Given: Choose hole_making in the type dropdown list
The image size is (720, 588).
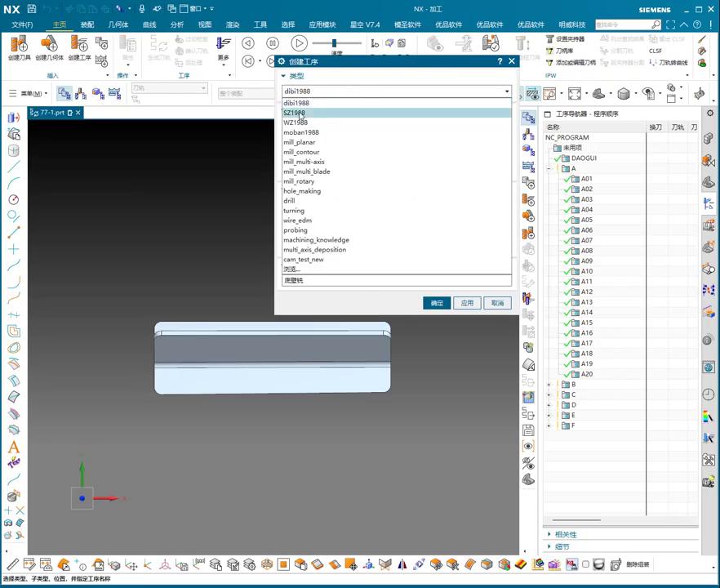Looking at the screenshot, I should [302, 191].
